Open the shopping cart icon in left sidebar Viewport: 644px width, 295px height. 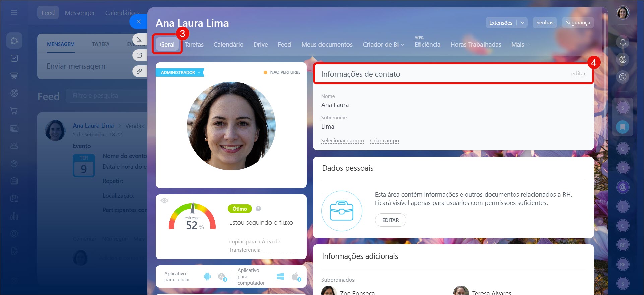pyautogui.click(x=14, y=110)
